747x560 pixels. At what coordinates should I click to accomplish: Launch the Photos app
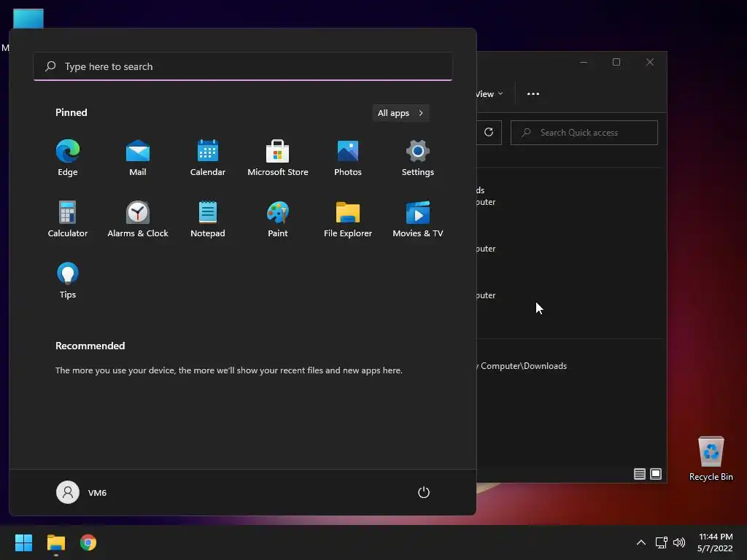tap(348, 158)
